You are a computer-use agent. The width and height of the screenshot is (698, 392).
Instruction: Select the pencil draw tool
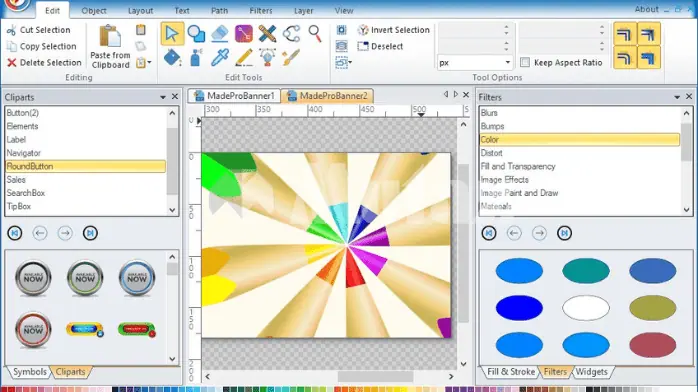[243, 57]
